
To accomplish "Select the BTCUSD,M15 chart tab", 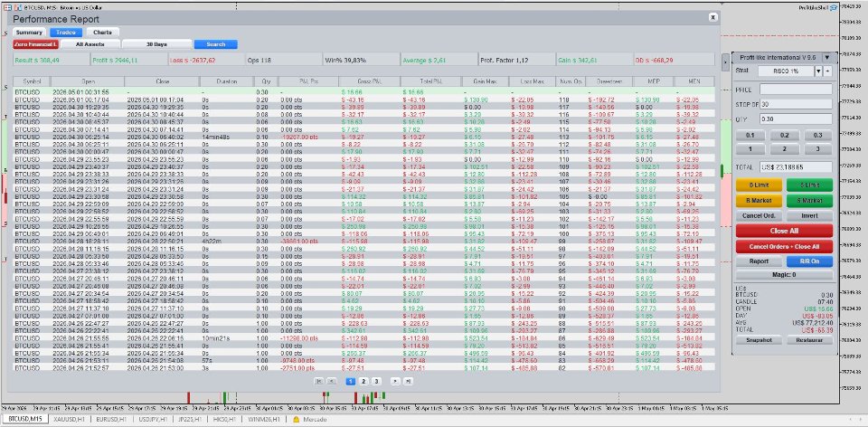I will click(x=24, y=419).
